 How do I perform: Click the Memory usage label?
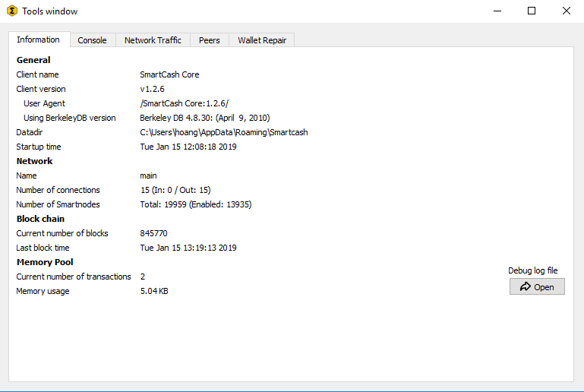[x=43, y=291]
